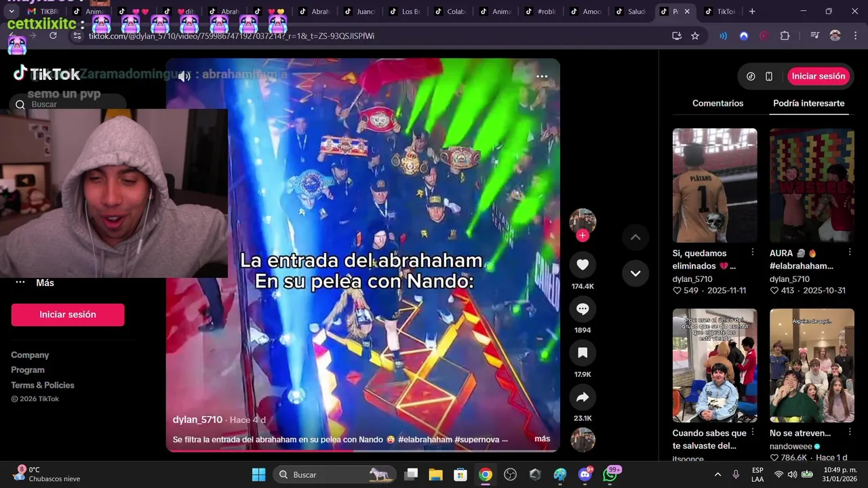This screenshot has height=488, width=868.
Task: Open Discord from taskbar
Action: tap(585, 474)
